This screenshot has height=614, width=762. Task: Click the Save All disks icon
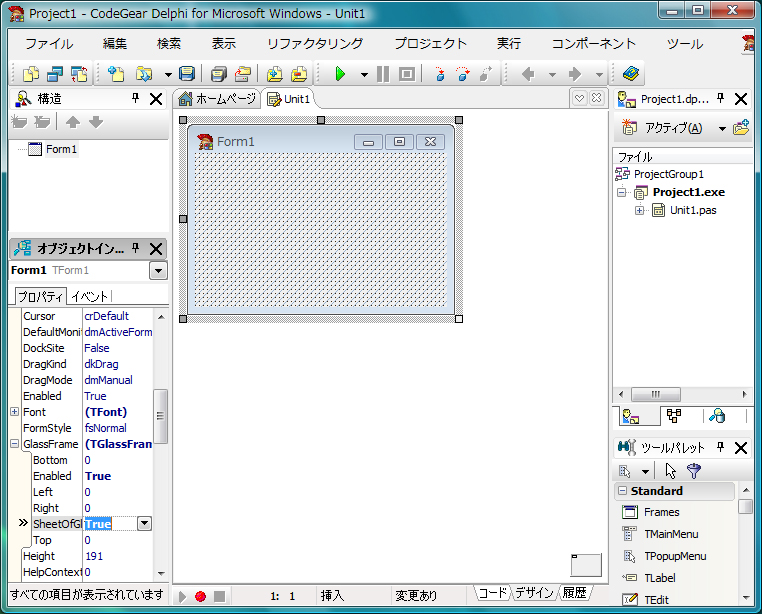pos(219,74)
